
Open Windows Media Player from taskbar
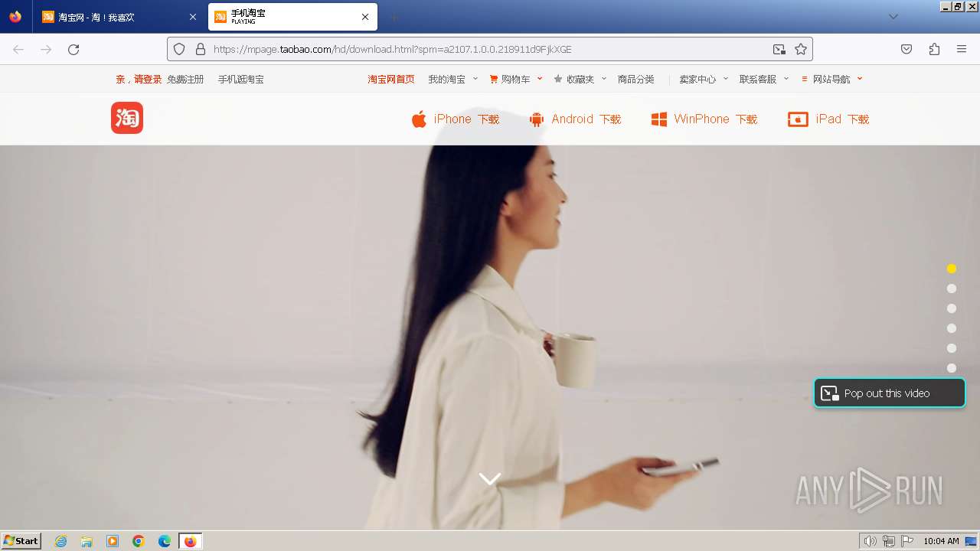pos(113,541)
